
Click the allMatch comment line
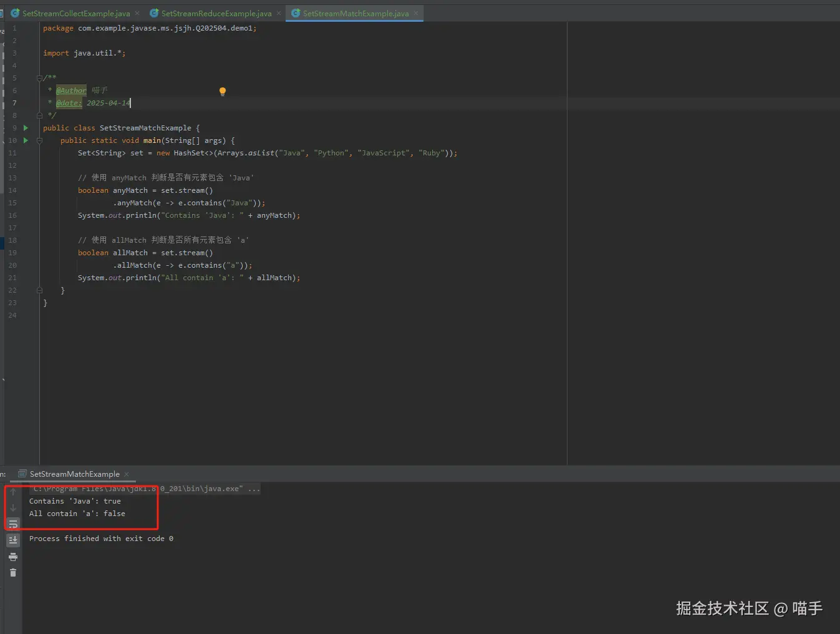coord(163,240)
